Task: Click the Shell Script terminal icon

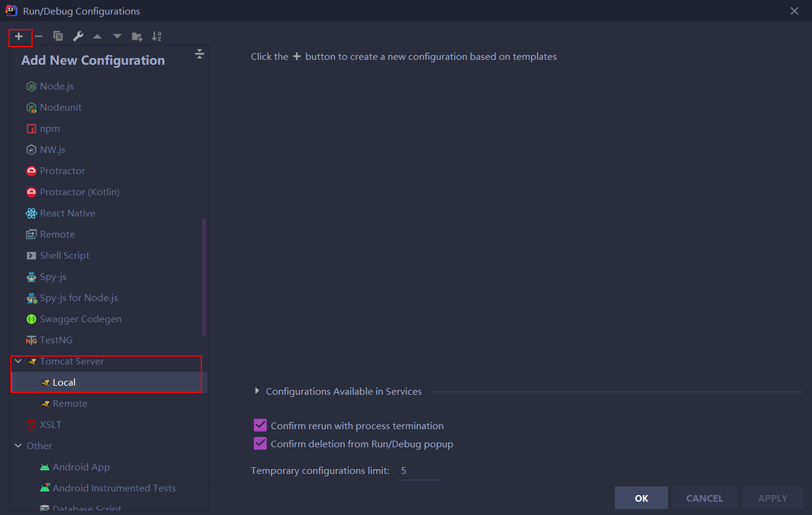Action: (31, 256)
